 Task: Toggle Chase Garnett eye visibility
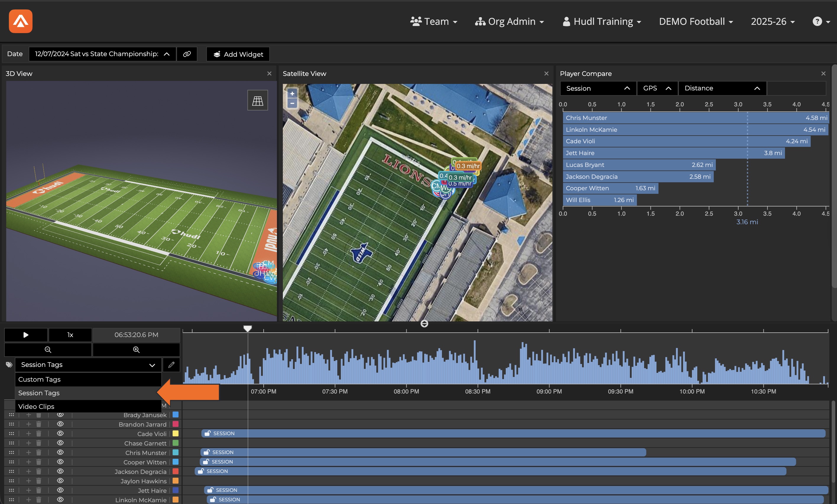(x=60, y=443)
